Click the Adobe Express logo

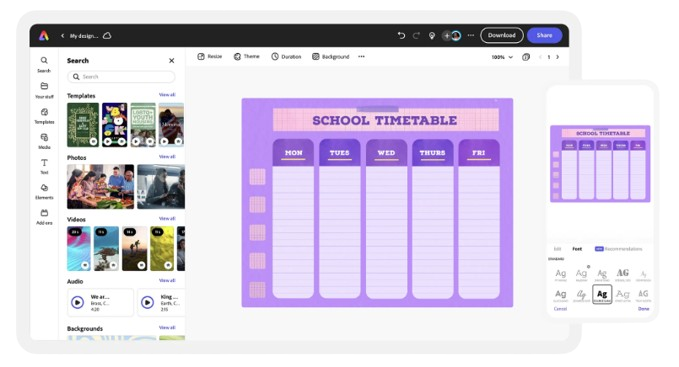click(44, 35)
